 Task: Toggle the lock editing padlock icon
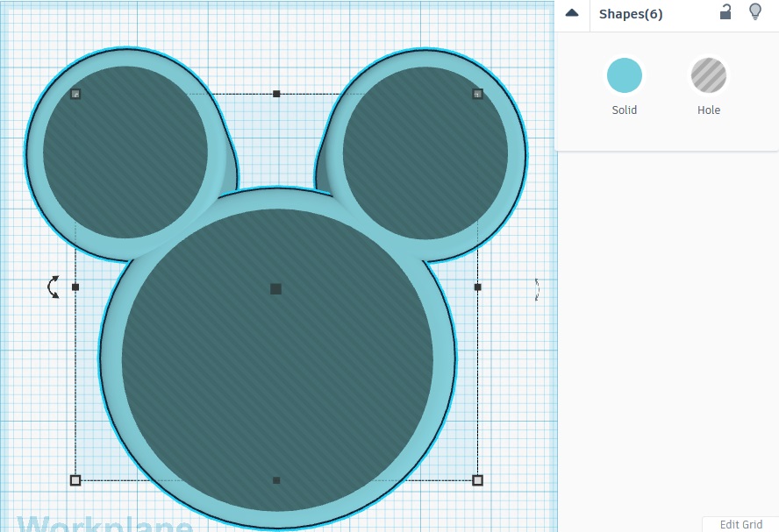pos(725,11)
